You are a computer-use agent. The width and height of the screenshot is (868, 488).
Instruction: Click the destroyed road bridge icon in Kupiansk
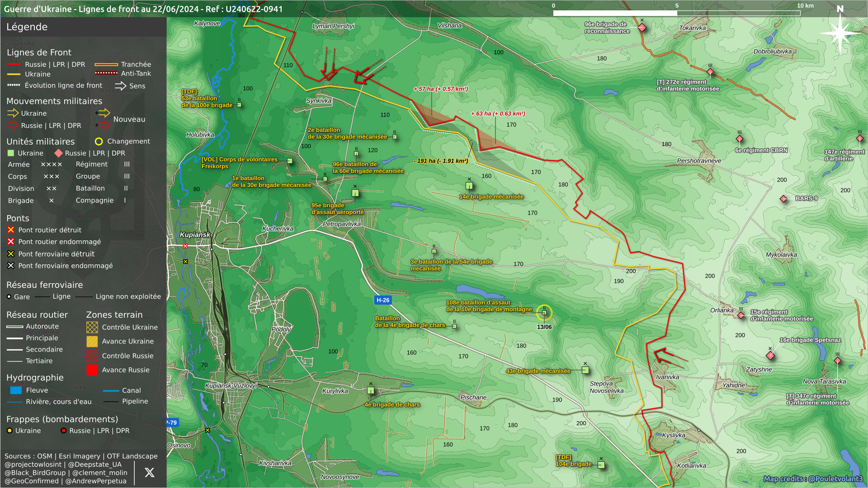(185, 246)
